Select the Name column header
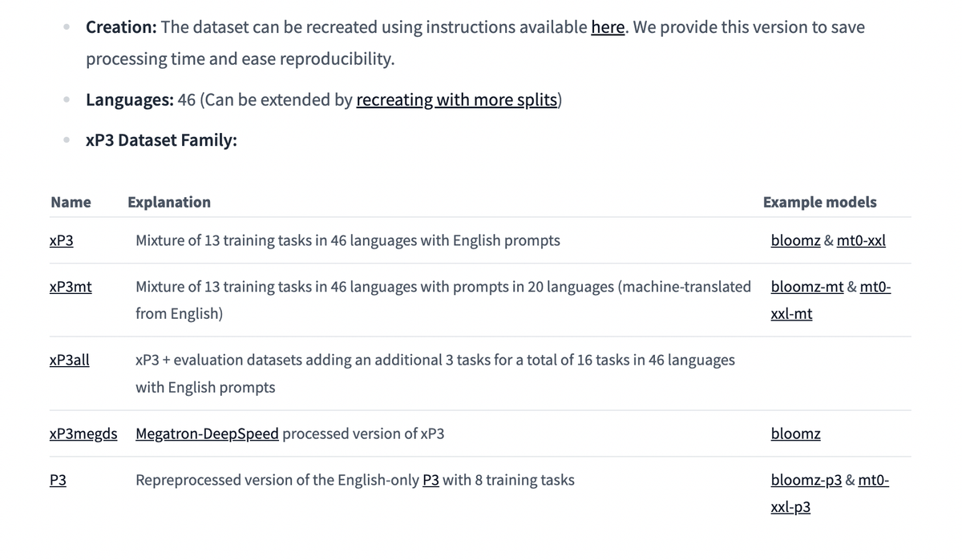Image resolution: width=962 pixels, height=560 pixels. [x=71, y=202]
